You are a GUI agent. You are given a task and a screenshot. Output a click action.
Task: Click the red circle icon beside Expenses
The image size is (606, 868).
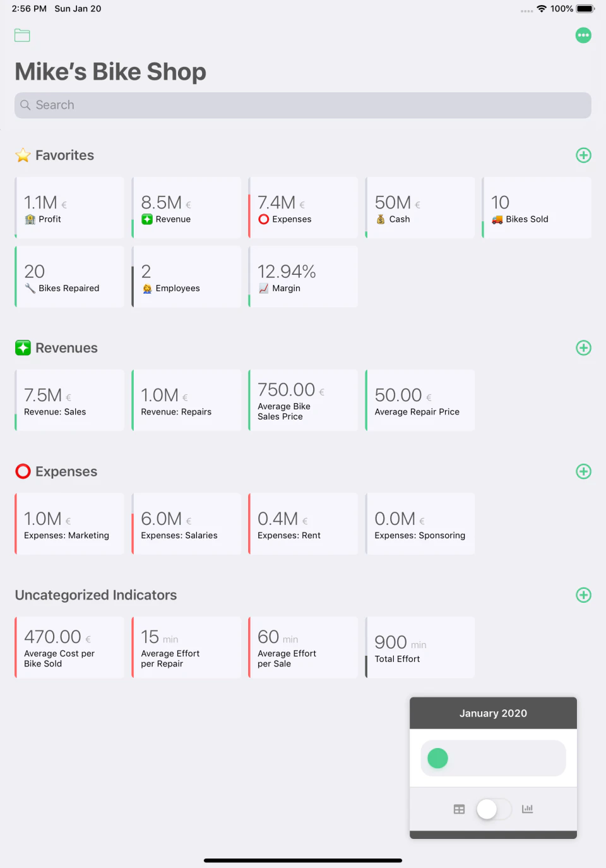click(23, 471)
